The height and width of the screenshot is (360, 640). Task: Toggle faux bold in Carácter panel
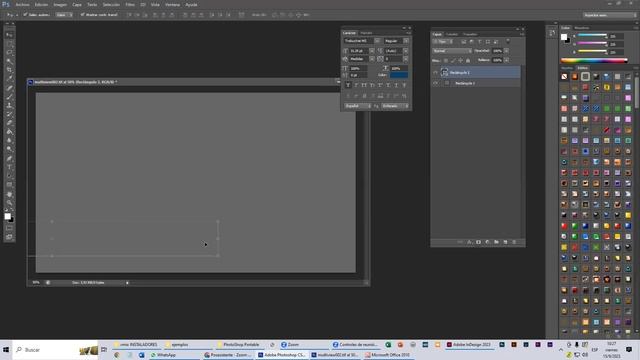point(348,85)
